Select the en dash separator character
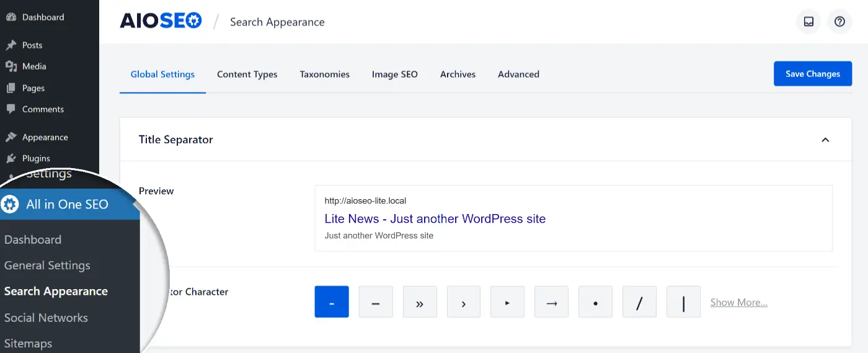The width and height of the screenshot is (868, 353). tap(376, 302)
